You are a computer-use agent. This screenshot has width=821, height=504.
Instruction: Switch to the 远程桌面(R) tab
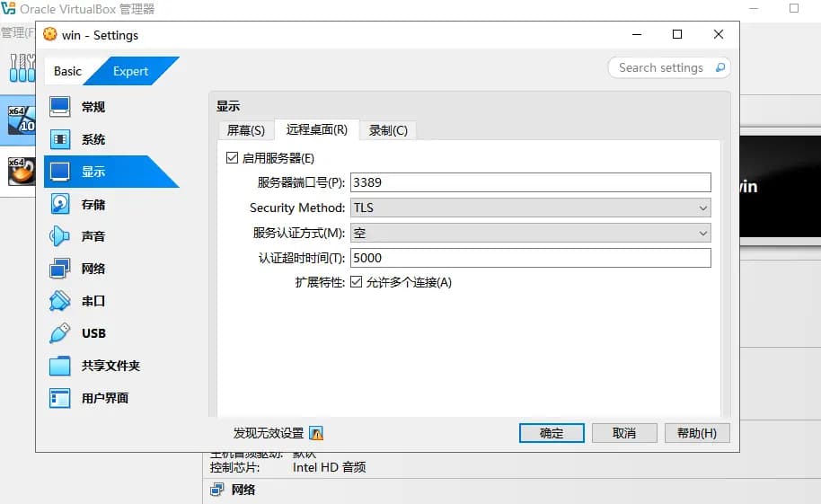tap(317, 129)
